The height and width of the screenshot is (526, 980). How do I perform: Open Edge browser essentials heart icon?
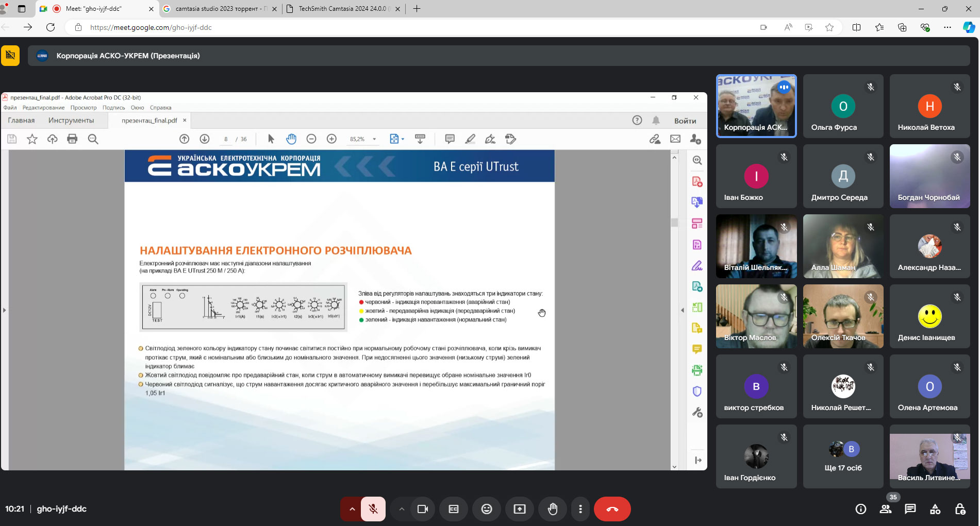coord(925,27)
